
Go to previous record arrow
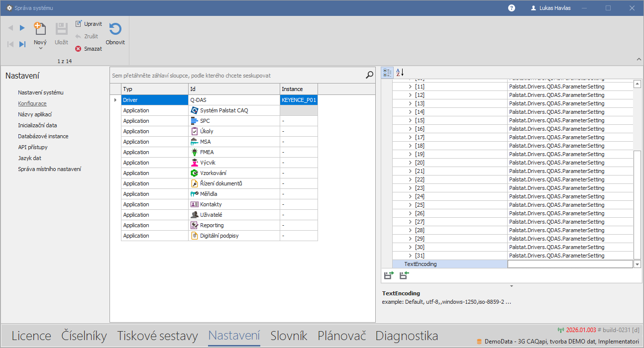(10, 28)
